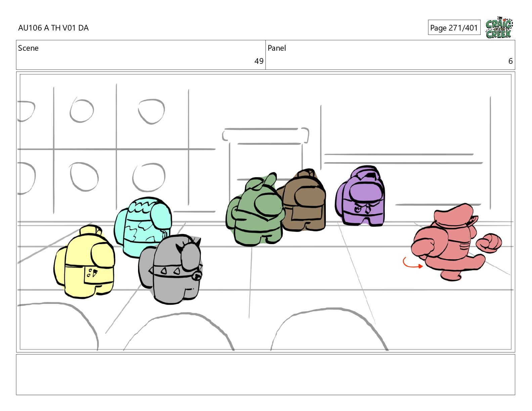The height and width of the screenshot is (411, 532).
Task: Click the 'Page 271/401' page indicator box
Action: coord(454,28)
